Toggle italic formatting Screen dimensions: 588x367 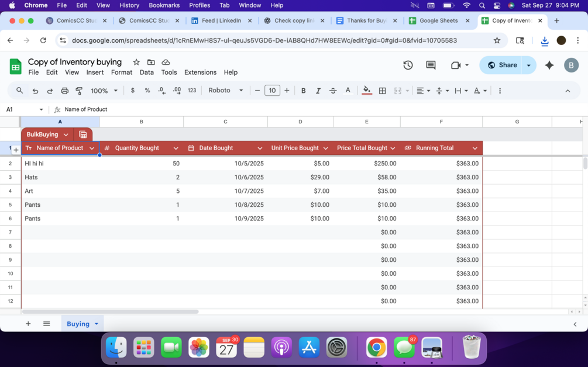(318, 91)
